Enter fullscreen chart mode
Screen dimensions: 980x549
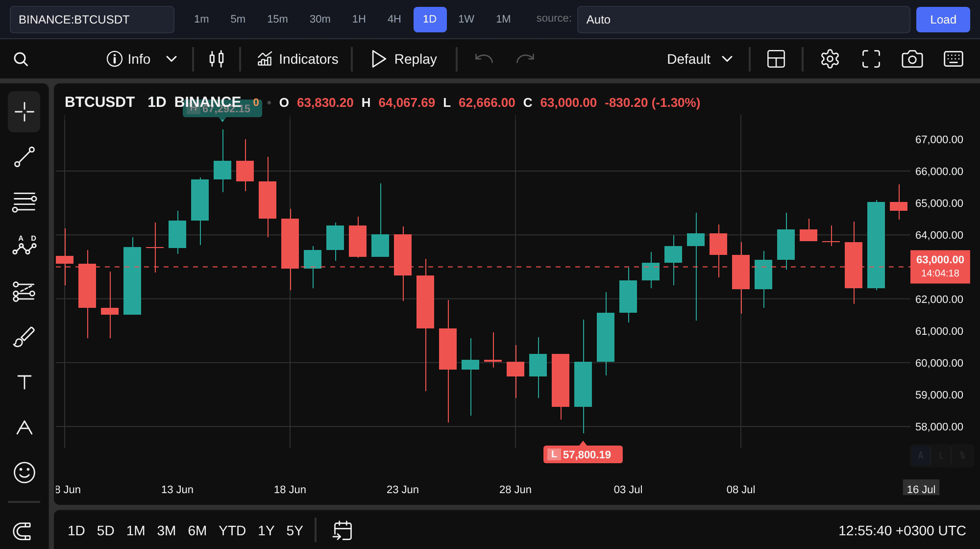click(871, 59)
